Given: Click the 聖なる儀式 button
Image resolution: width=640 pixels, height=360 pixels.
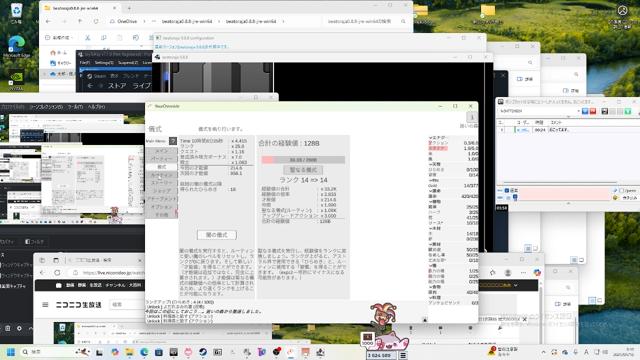Looking at the screenshot, I should tap(303, 170).
